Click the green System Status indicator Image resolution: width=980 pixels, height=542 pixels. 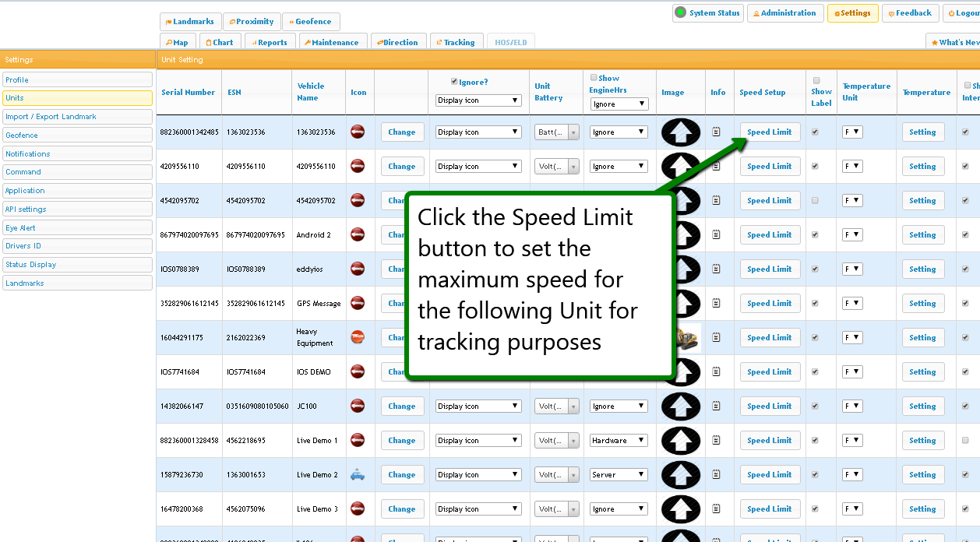pos(681,12)
